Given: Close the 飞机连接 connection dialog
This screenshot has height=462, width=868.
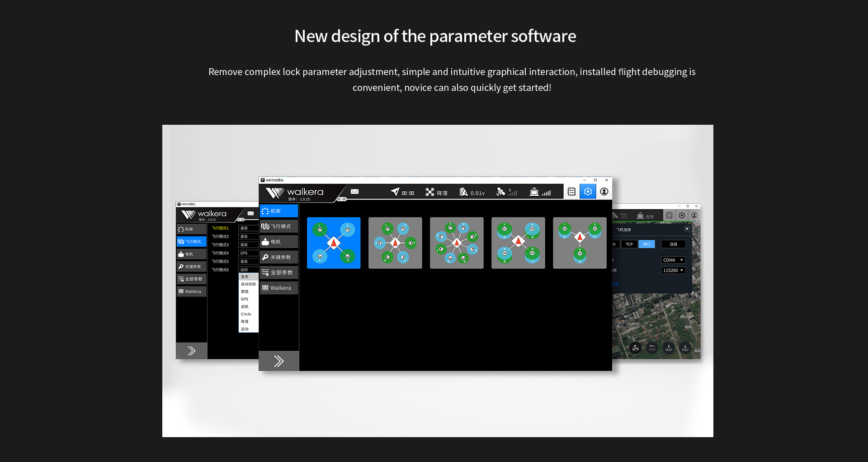Looking at the screenshot, I should tap(687, 229).
